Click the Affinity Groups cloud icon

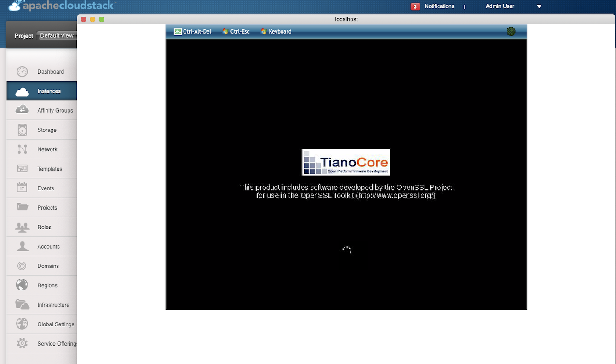tap(22, 110)
